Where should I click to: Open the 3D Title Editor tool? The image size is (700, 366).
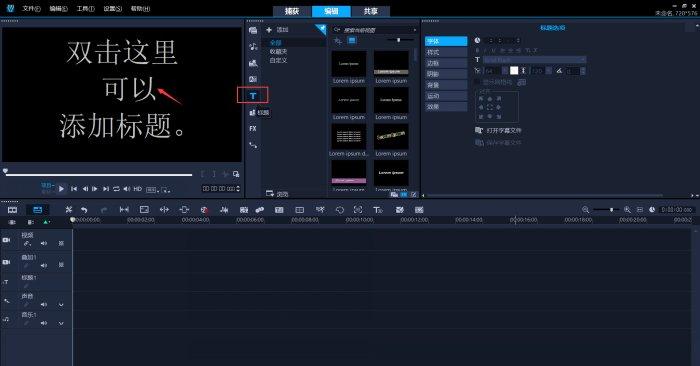click(378, 210)
